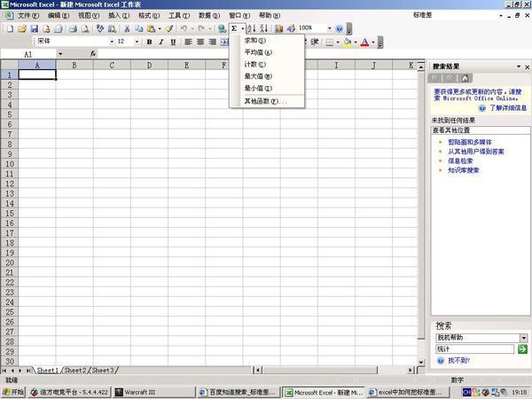Click the Windows 开始 Start button

13,391
